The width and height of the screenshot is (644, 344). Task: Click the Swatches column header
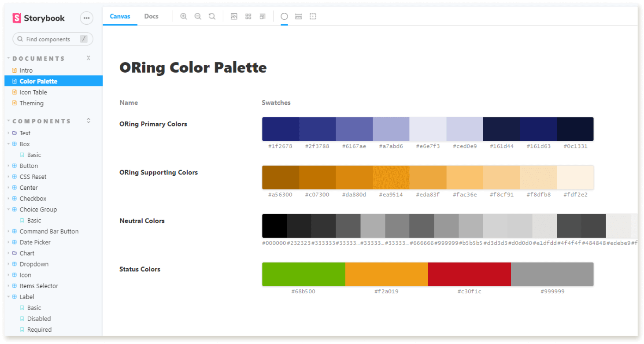pyautogui.click(x=276, y=103)
